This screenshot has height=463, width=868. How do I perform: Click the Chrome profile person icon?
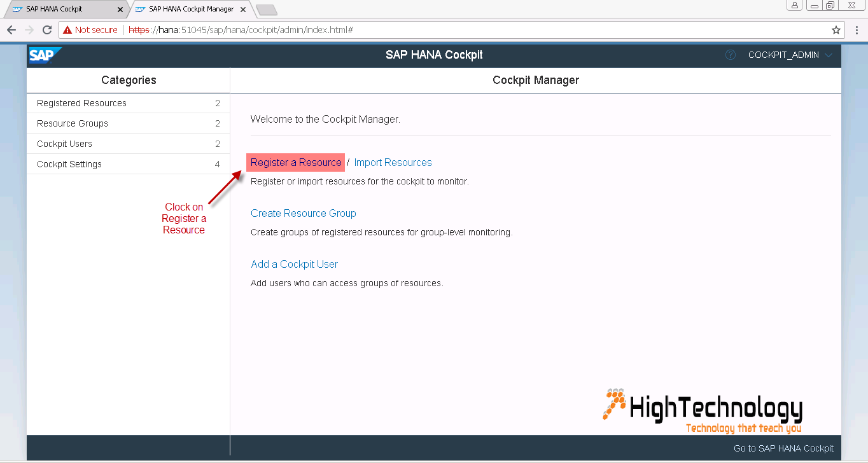click(794, 6)
